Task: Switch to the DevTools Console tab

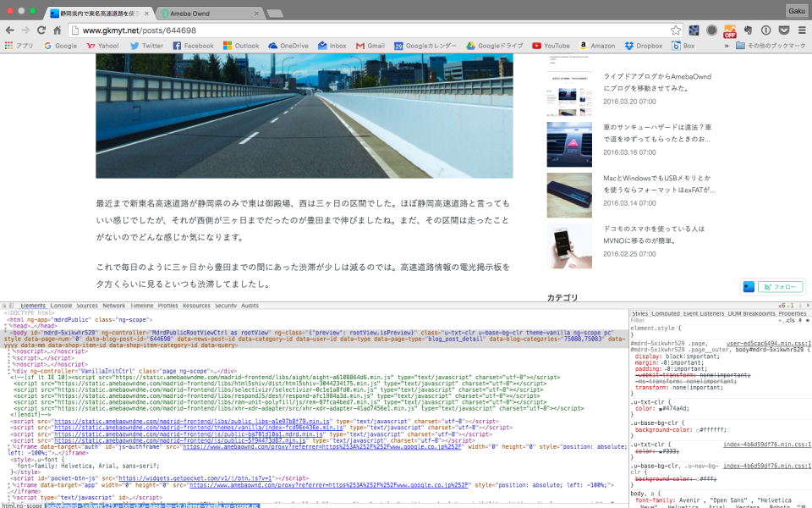Action: [x=61, y=306]
